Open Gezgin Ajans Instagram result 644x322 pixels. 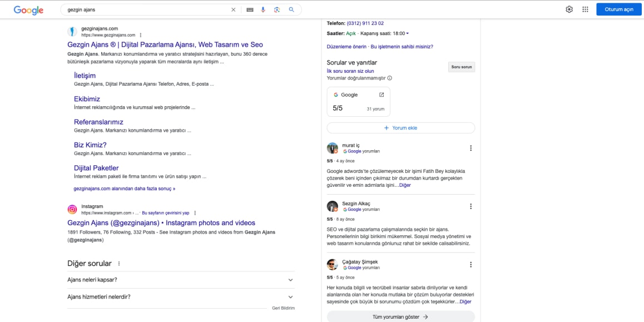(x=161, y=223)
